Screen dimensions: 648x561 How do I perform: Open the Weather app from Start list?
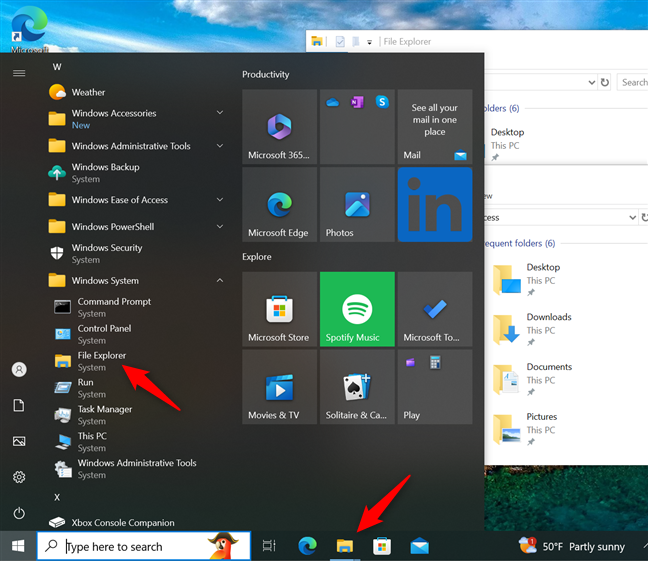136,92
